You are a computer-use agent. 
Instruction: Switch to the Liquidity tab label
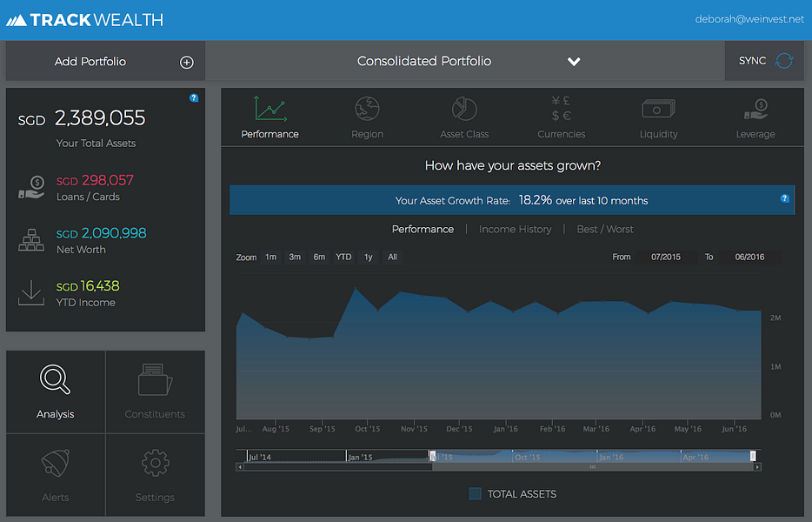(x=658, y=134)
